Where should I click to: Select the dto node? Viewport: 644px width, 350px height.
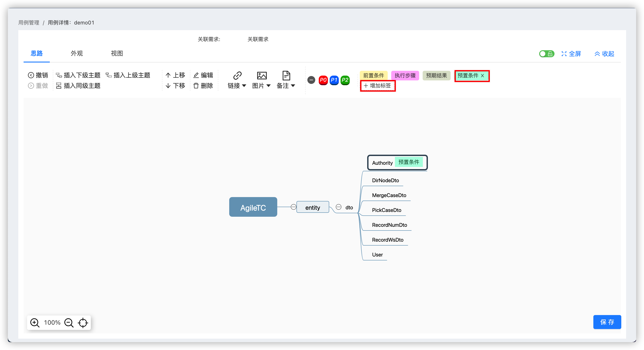[x=349, y=207]
